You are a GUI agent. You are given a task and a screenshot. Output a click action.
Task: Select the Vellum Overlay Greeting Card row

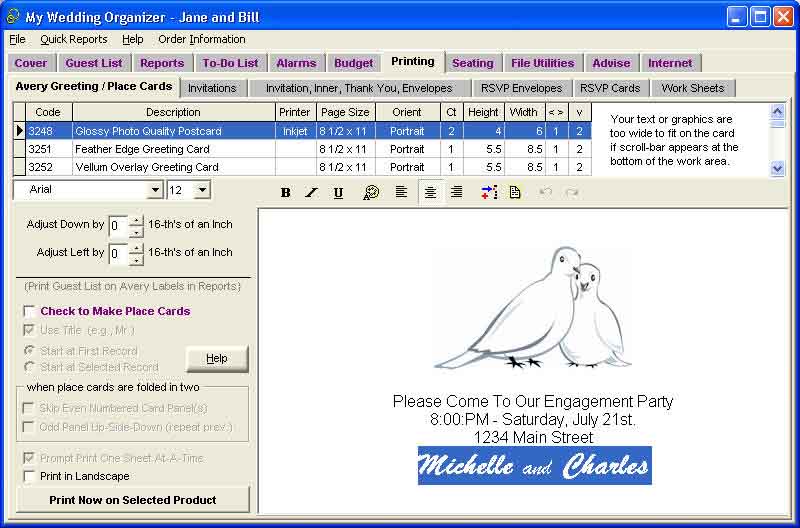[x=302, y=167]
